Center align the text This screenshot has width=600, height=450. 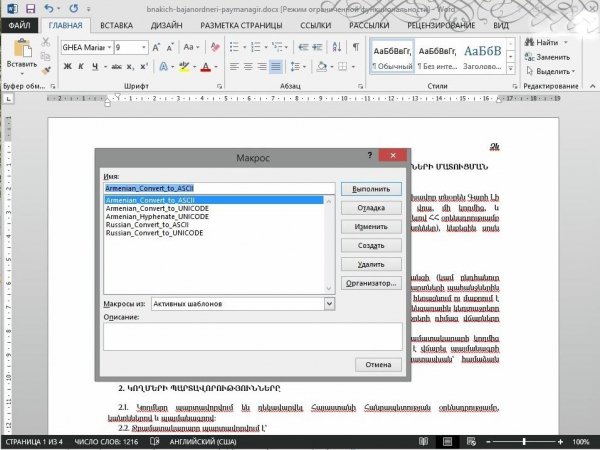click(248, 67)
